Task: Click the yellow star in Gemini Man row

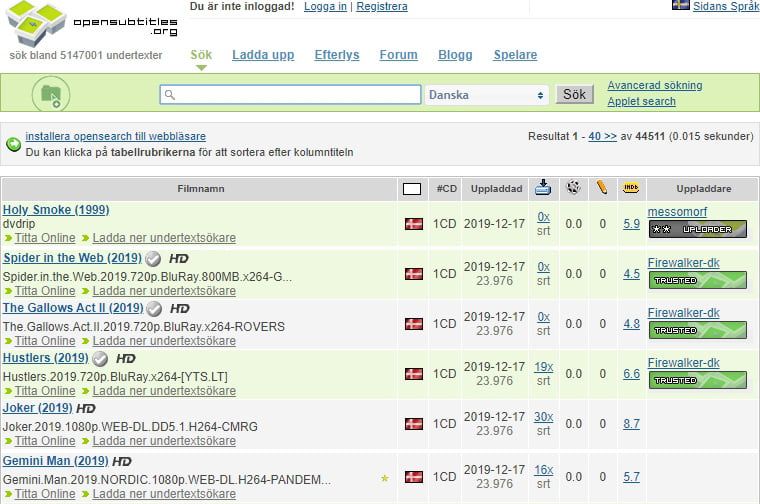Action: [385, 478]
